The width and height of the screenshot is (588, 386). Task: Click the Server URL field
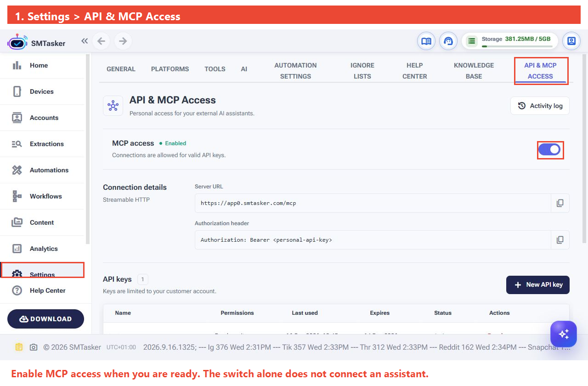click(373, 203)
